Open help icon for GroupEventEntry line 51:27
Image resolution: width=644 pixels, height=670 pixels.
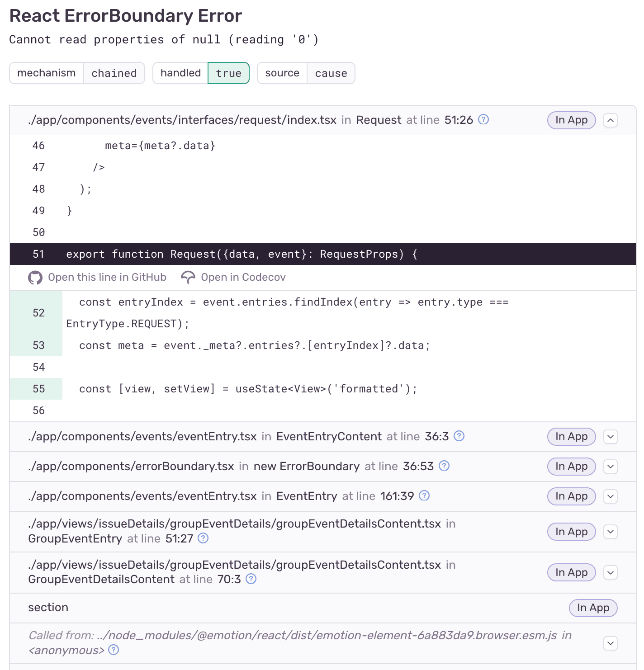click(203, 538)
